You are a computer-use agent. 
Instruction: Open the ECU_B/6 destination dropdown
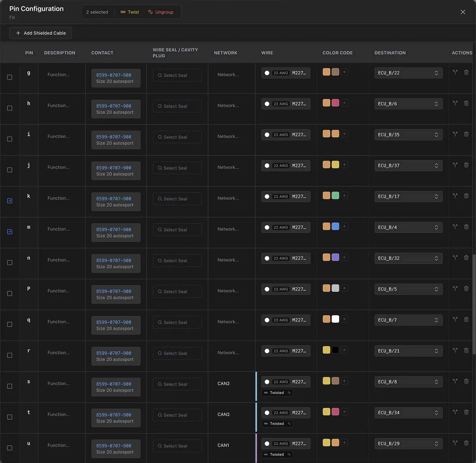pyautogui.click(x=408, y=104)
